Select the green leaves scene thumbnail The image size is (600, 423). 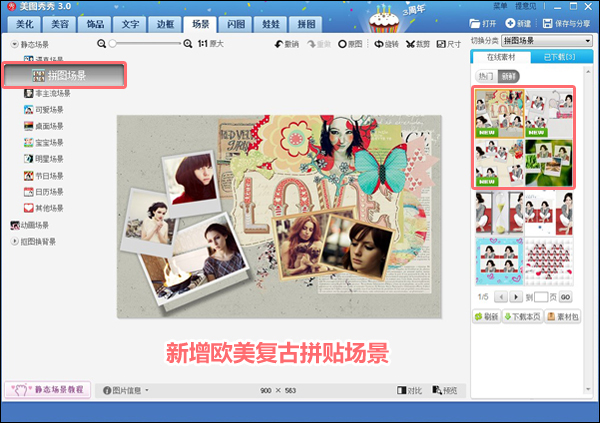click(549, 163)
